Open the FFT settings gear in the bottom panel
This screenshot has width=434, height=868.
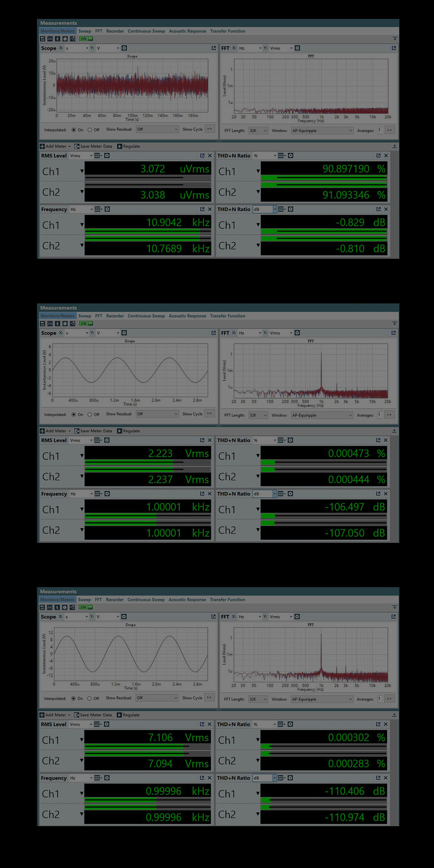pyautogui.click(x=297, y=616)
